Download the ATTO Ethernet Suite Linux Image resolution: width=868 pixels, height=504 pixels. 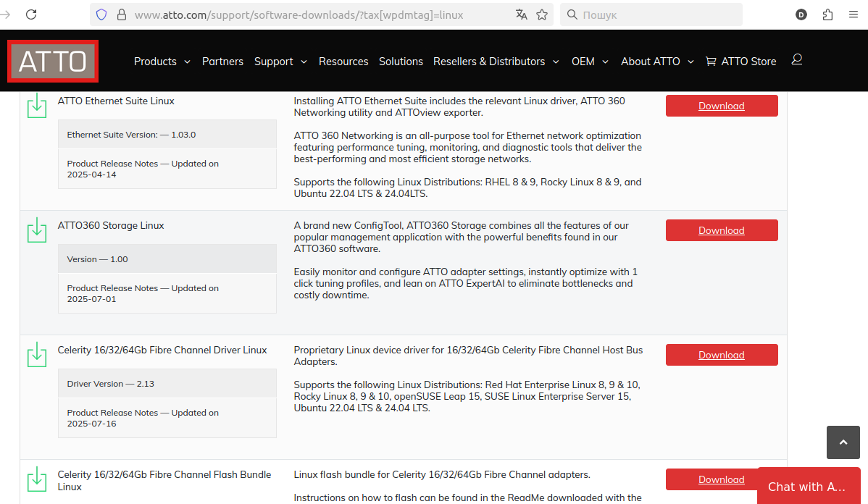pyautogui.click(x=721, y=106)
